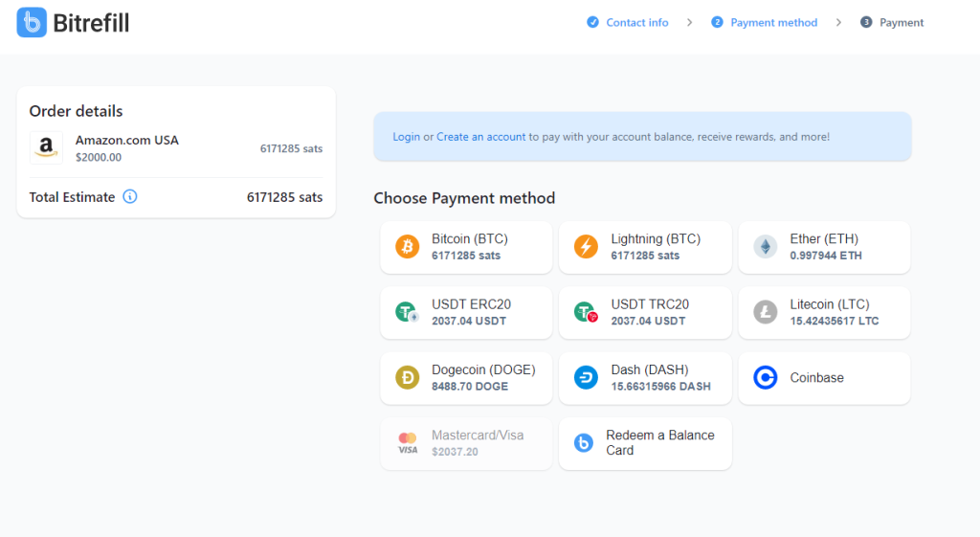Click the chevron after Contact info
The width and height of the screenshot is (980, 537).
click(689, 23)
